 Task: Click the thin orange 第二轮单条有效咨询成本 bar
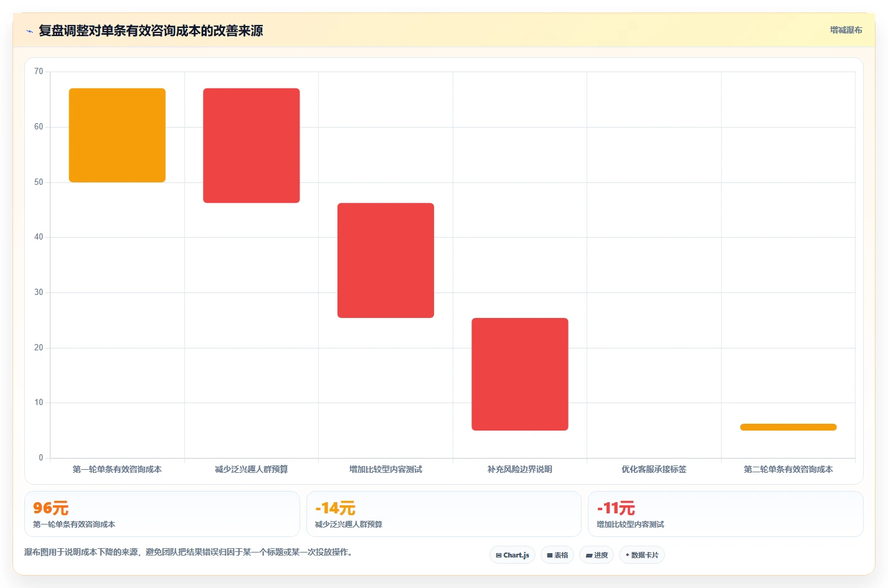point(788,427)
